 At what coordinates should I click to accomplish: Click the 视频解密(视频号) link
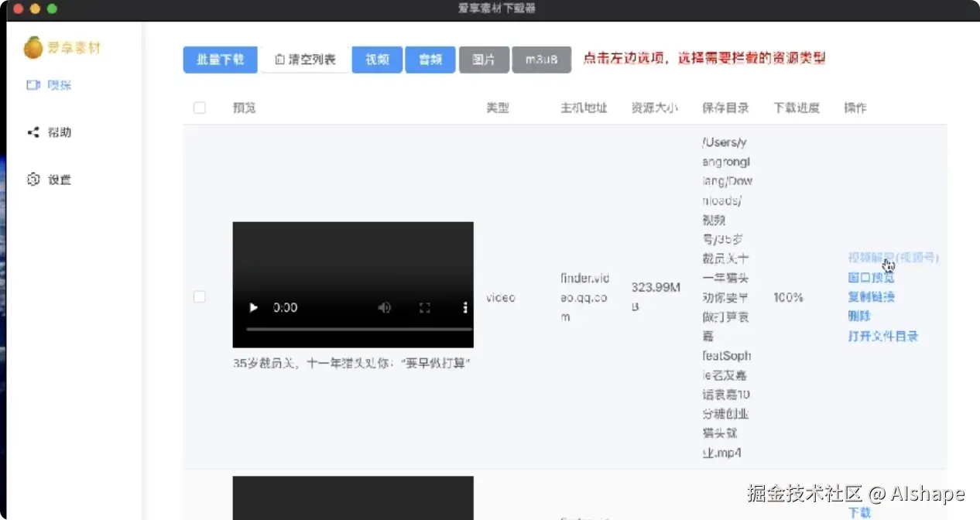coord(893,258)
